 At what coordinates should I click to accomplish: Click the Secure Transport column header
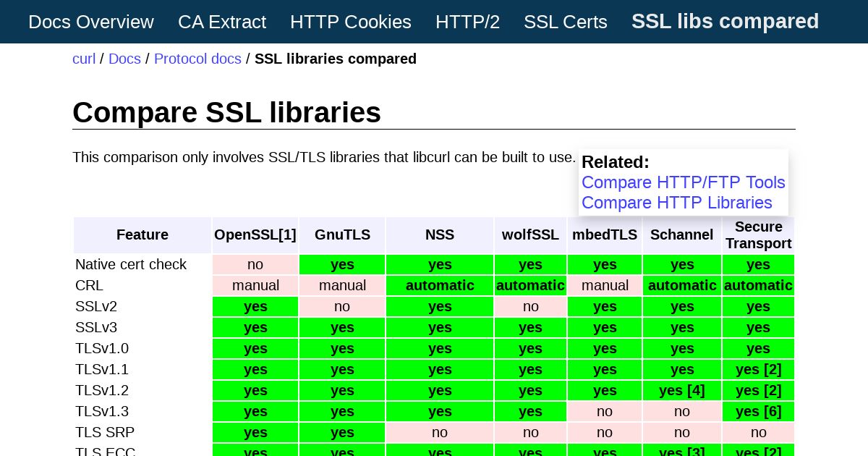click(x=758, y=235)
